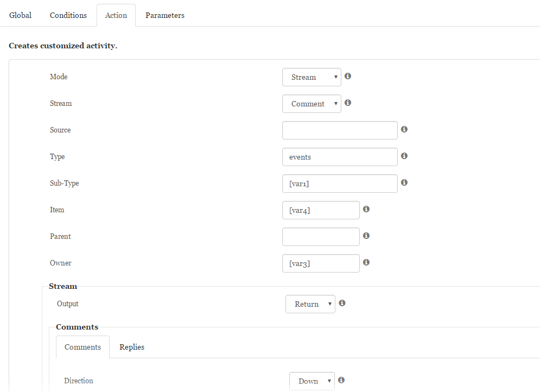Click info icon next to Parent field
Viewport: 540px width, 392px height.
point(366,236)
